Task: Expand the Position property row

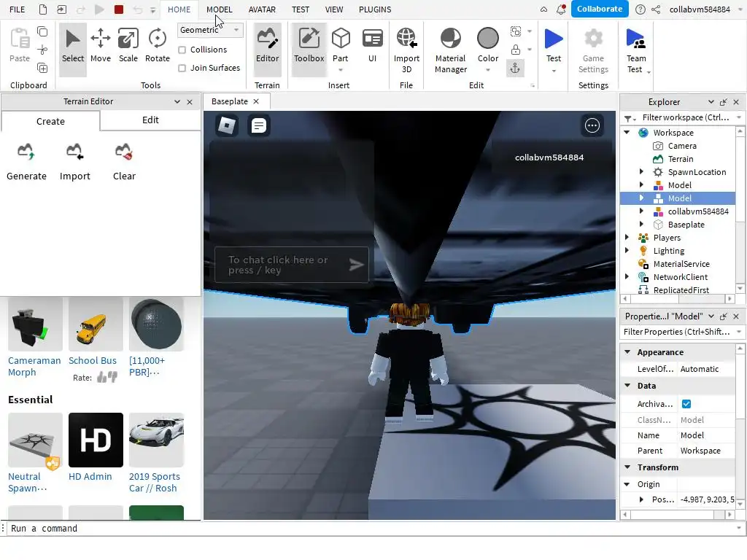Action: click(641, 499)
